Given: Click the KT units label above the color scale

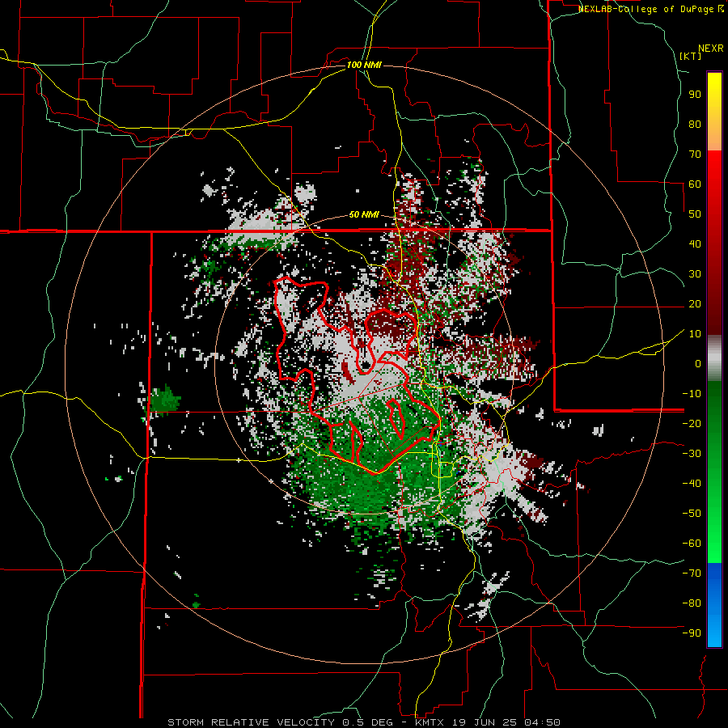Looking at the screenshot, I should [x=691, y=56].
